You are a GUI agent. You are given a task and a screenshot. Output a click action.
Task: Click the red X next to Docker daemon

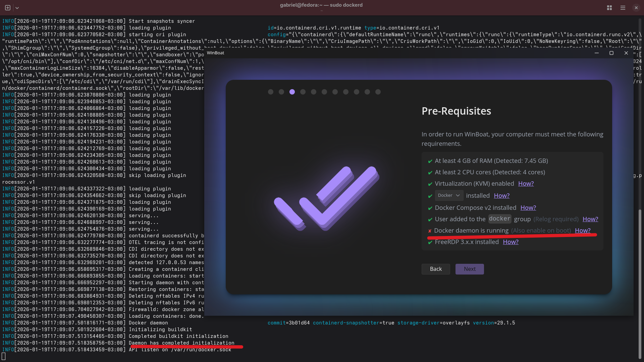[x=430, y=231]
